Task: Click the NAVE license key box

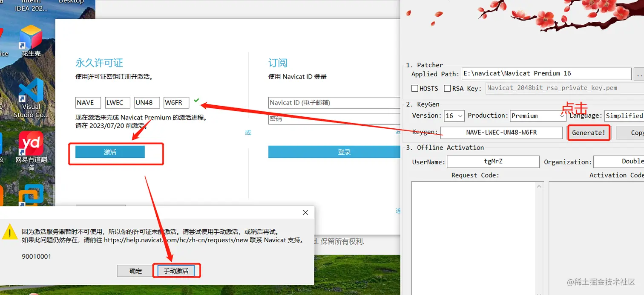Action: (x=88, y=103)
